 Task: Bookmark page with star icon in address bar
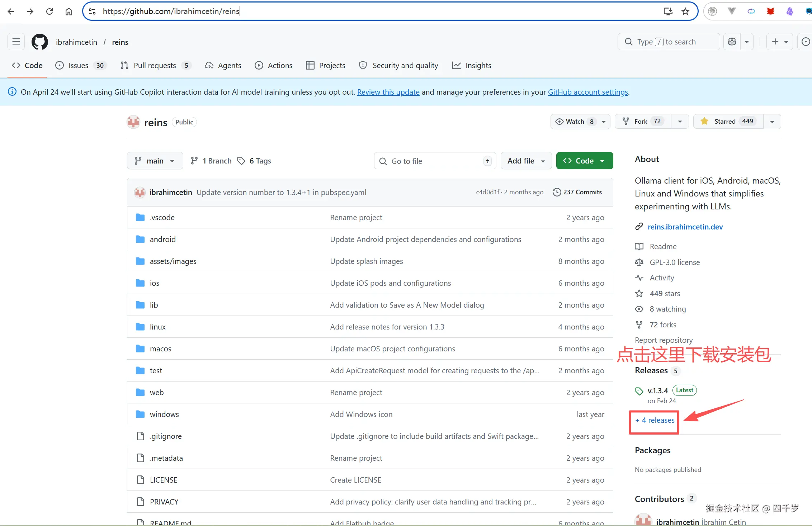[x=685, y=11]
